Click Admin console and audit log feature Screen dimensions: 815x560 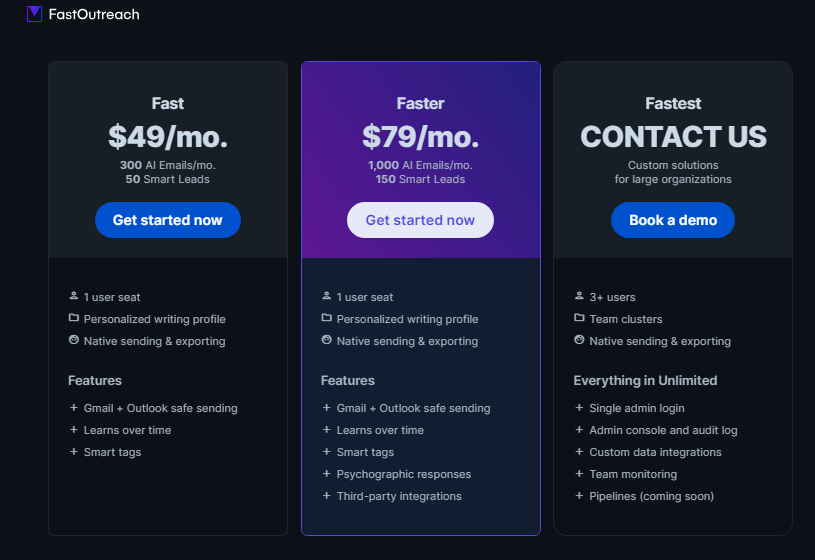[x=663, y=430]
